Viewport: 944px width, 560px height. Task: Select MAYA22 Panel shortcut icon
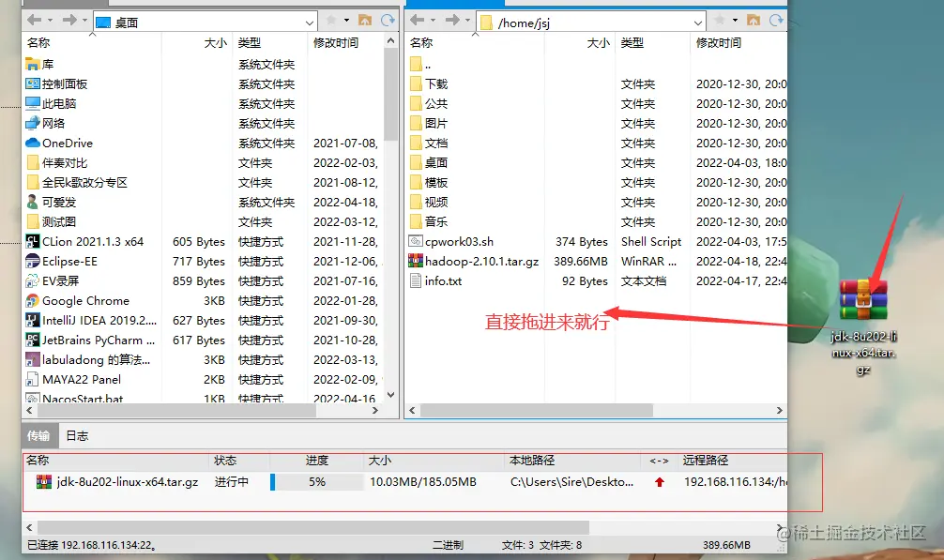tap(33, 380)
